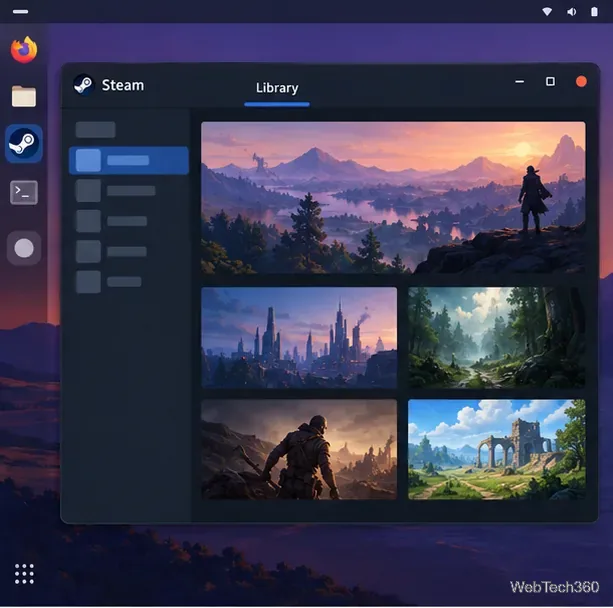Image resolution: width=613 pixels, height=608 pixels.
Task: Select the last sidebar game entry
Action: point(109,282)
